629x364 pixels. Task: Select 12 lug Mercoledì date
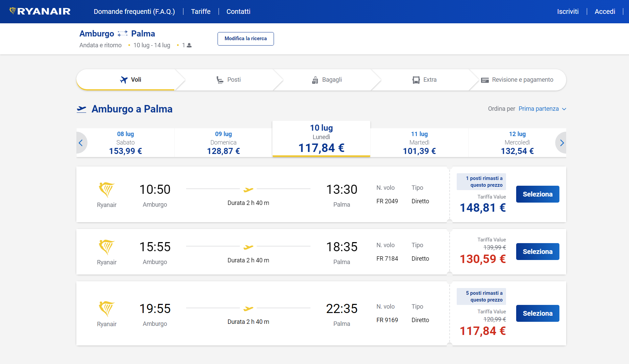pos(517,143)
